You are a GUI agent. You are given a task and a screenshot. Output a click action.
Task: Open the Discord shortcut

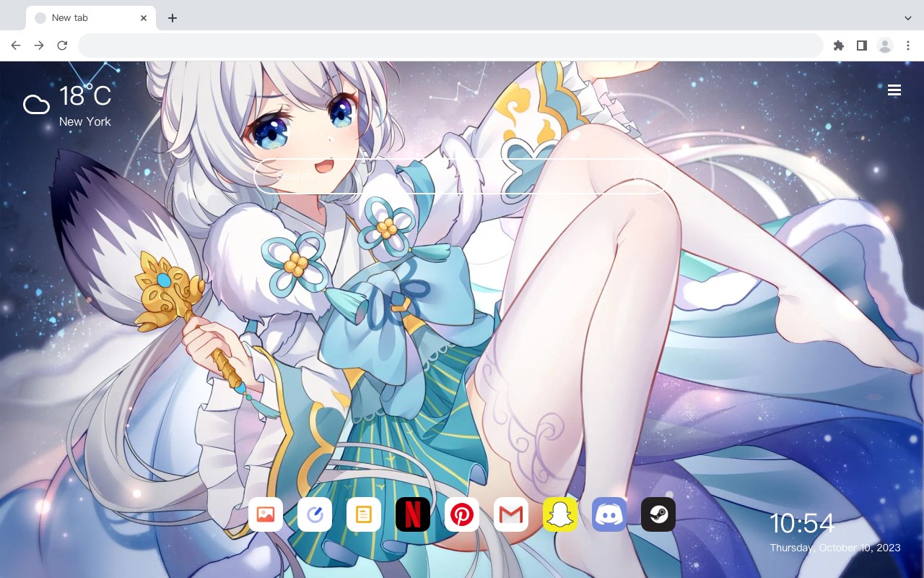(609, 514)
